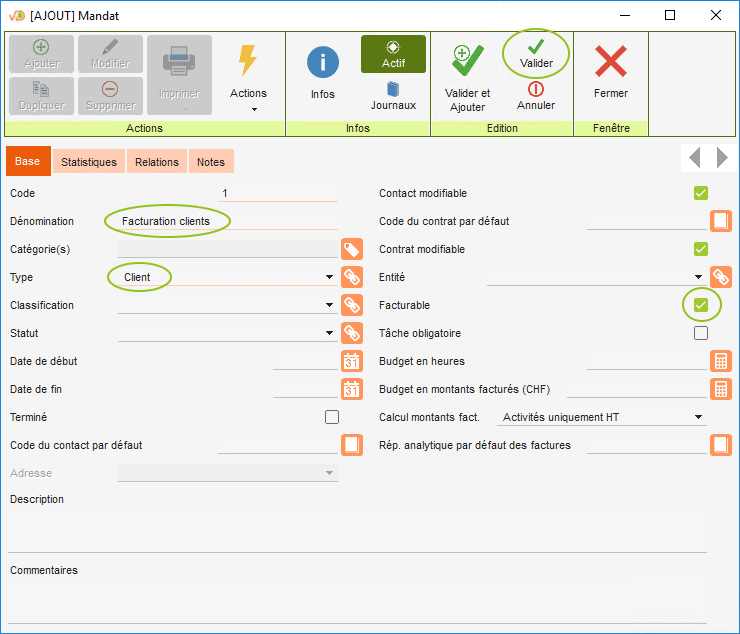Open calendar picker for Date de début

(351, 362)
